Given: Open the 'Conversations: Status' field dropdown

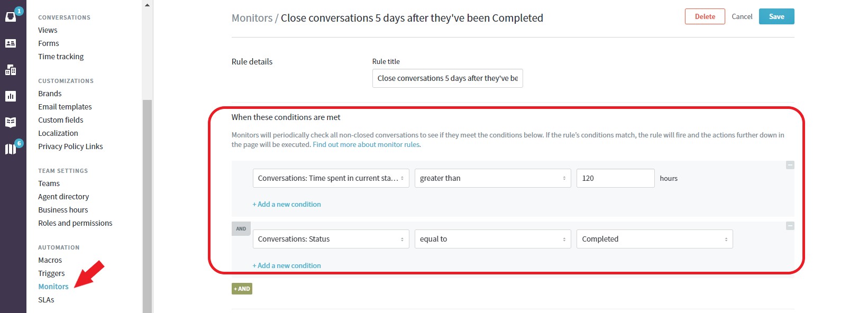Looking at the screenshot, I should click(x=331, y=239).
